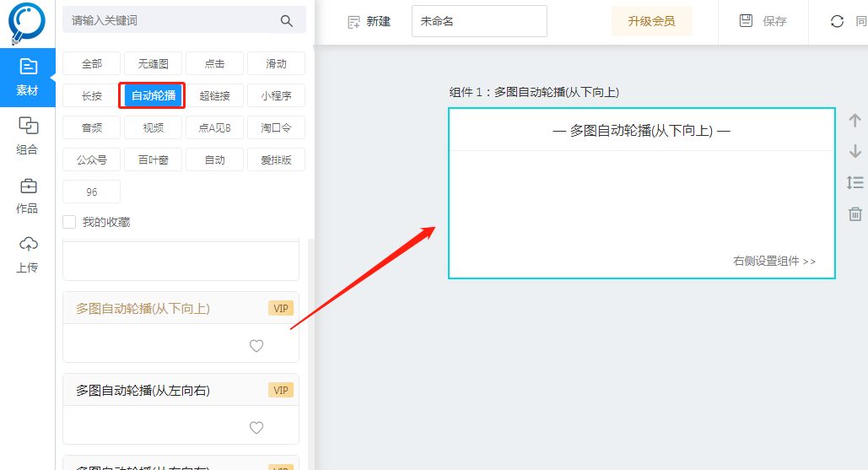Click the line spacing adjust icon

855,182
